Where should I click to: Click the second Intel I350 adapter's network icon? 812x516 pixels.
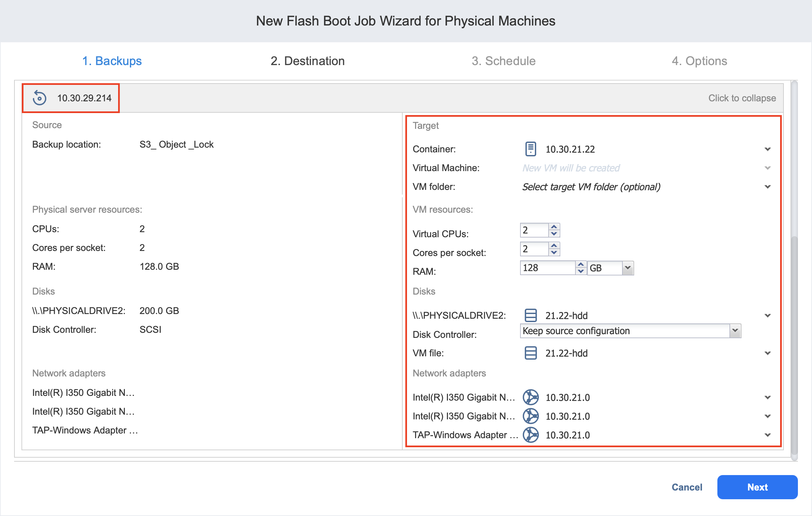[x=530, y=416]
